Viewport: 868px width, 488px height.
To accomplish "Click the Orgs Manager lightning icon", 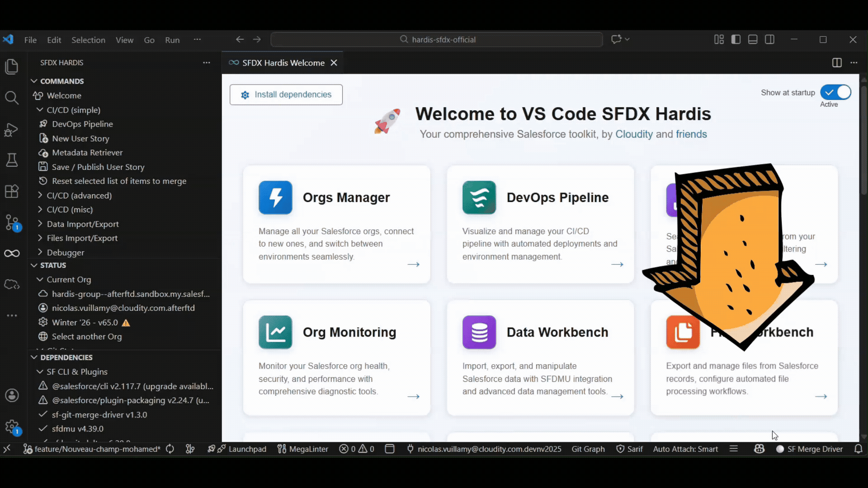I will point(275,197).
